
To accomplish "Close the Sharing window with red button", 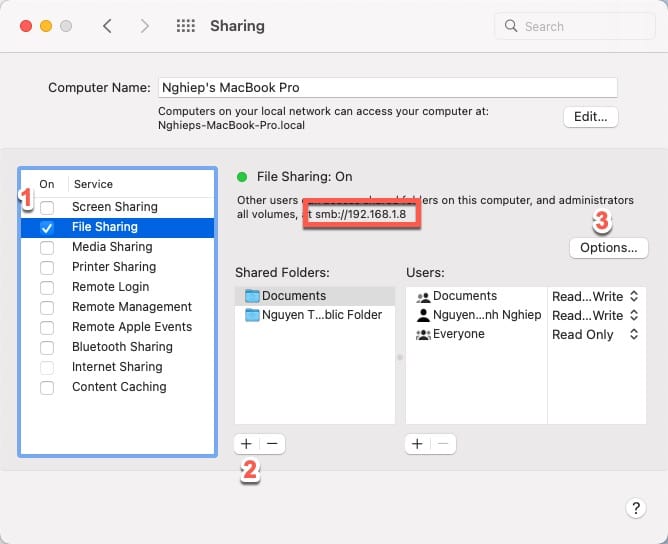I will [x=26, y=26].
